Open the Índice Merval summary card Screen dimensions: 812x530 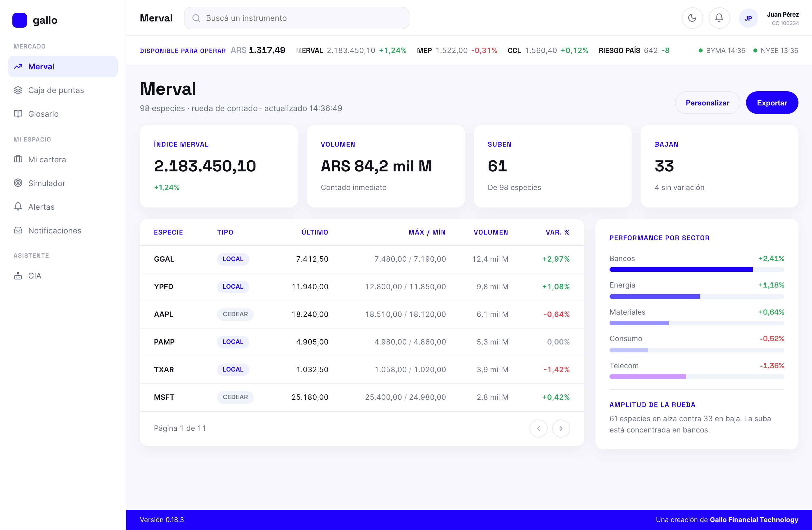218,166
